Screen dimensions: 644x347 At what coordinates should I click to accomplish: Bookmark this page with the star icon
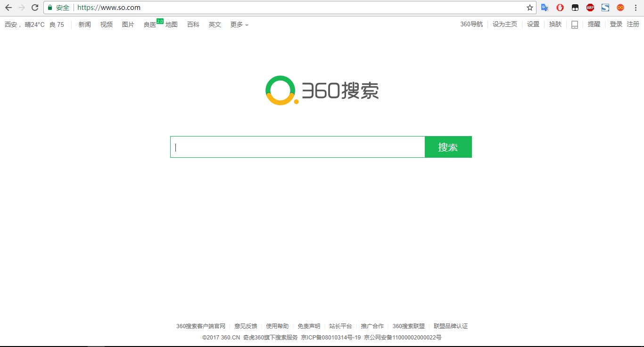pos(530,8)
